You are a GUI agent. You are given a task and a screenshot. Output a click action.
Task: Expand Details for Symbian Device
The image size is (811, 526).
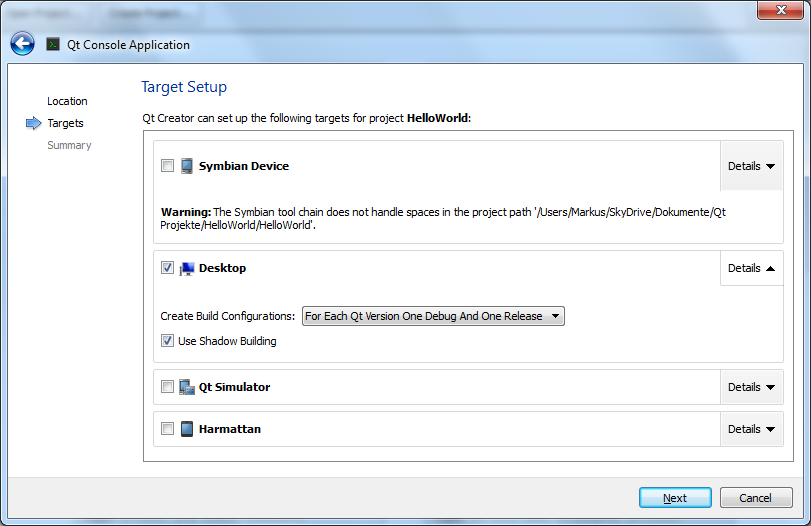pyautogui.click(x=752, y=166)
